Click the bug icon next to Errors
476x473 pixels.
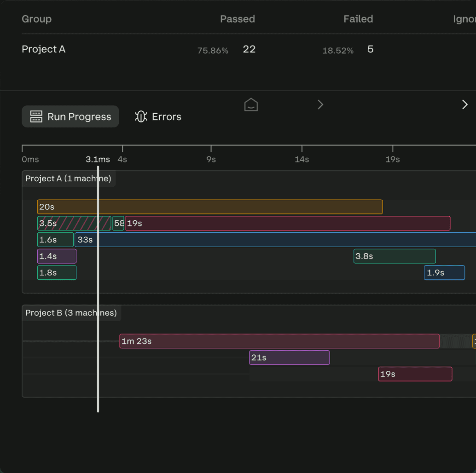[141, 116]
